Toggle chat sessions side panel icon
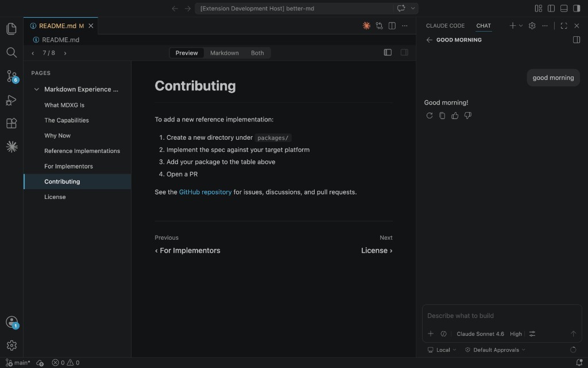The height and width of the screenshot is (368, 588). pyautogui.click(x=577, y=40)
